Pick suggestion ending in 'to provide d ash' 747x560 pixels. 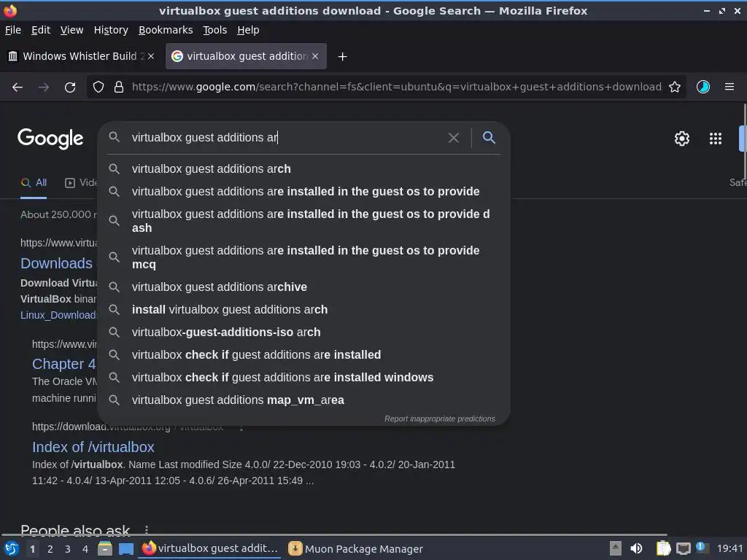pyautogui.click(x=303, y=221)
